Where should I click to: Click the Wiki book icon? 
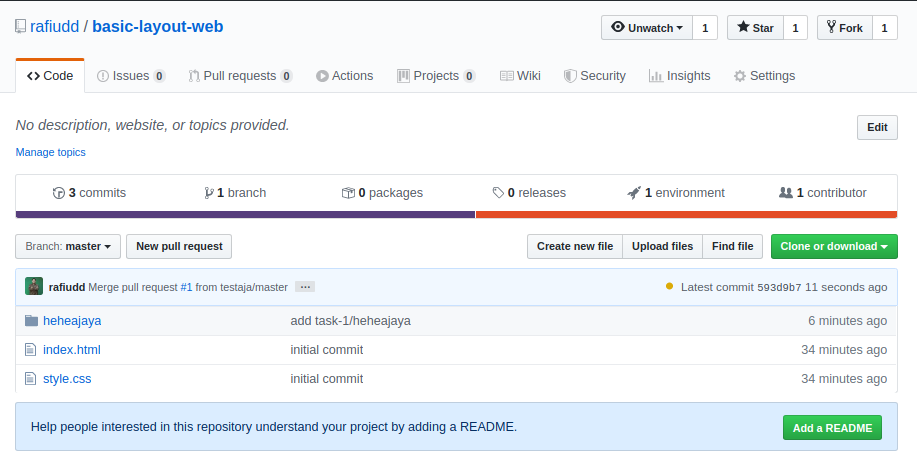tap(506, 76)
